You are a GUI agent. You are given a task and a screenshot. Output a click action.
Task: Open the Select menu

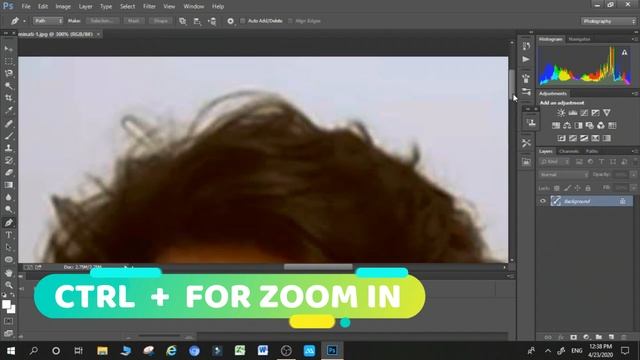(127, 7)
